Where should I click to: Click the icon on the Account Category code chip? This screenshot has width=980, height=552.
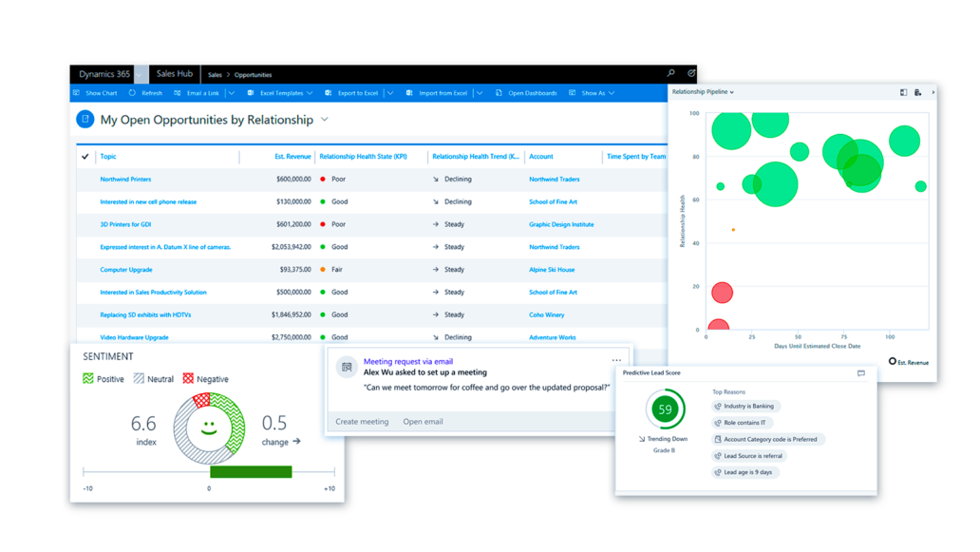(718, 440)
